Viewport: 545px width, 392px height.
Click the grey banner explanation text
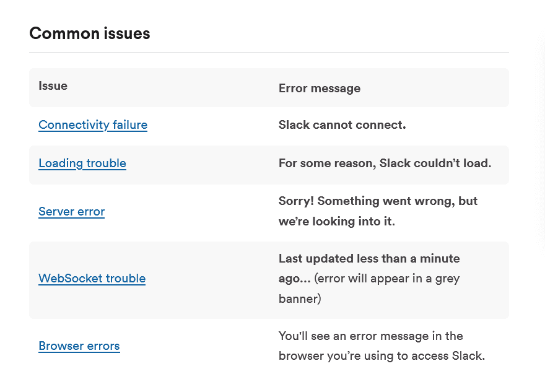click(369, 288)
